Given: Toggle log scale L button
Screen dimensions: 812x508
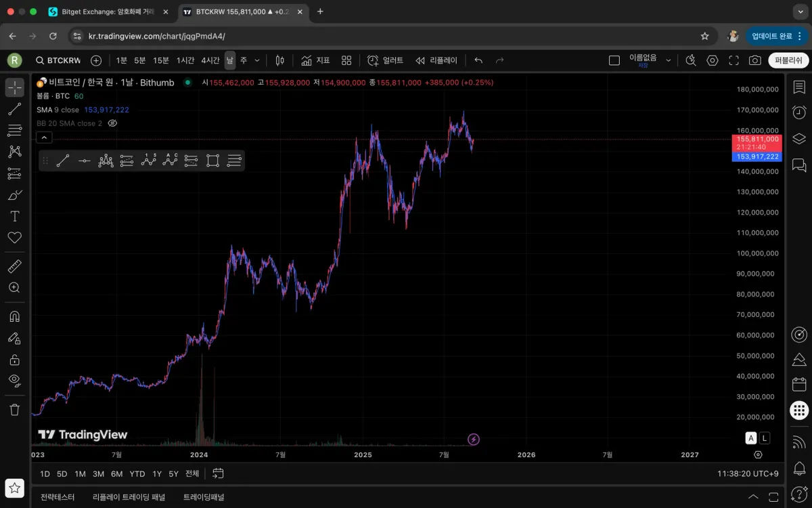Looking at the screenshot, I should pos(765,438).
